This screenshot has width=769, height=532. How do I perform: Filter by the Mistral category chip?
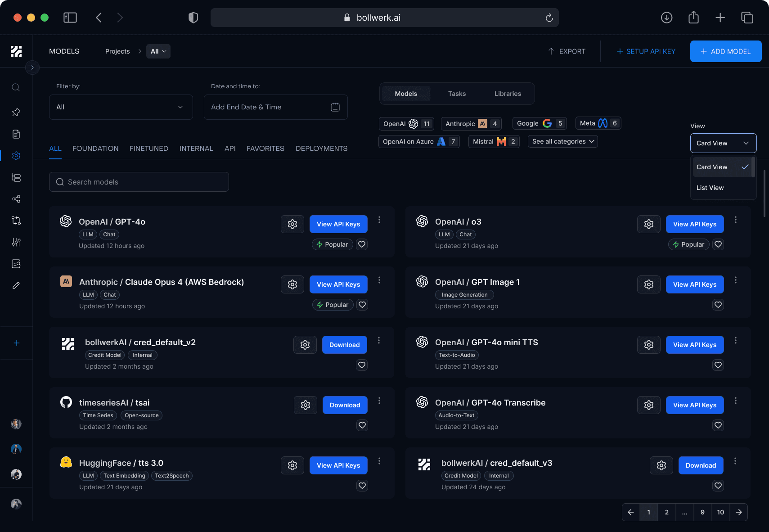pos(494,141)
